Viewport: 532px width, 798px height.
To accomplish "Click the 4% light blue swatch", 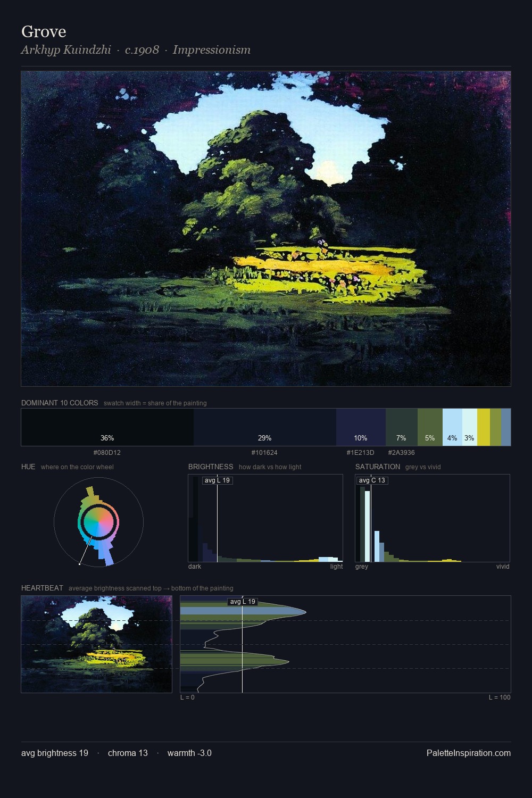I will click(x=452, y=427).
